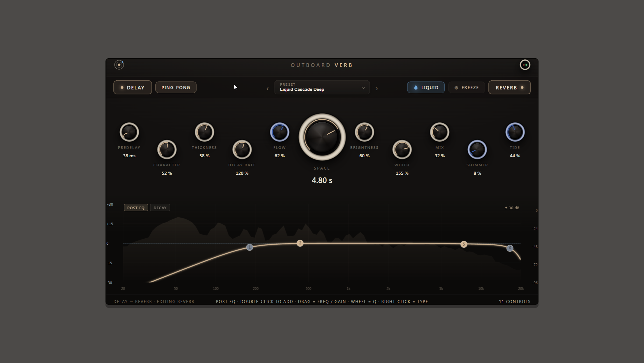Click the snowflake icon in Freeze button
Screen dimensions: 644x363
coord(456,88)
